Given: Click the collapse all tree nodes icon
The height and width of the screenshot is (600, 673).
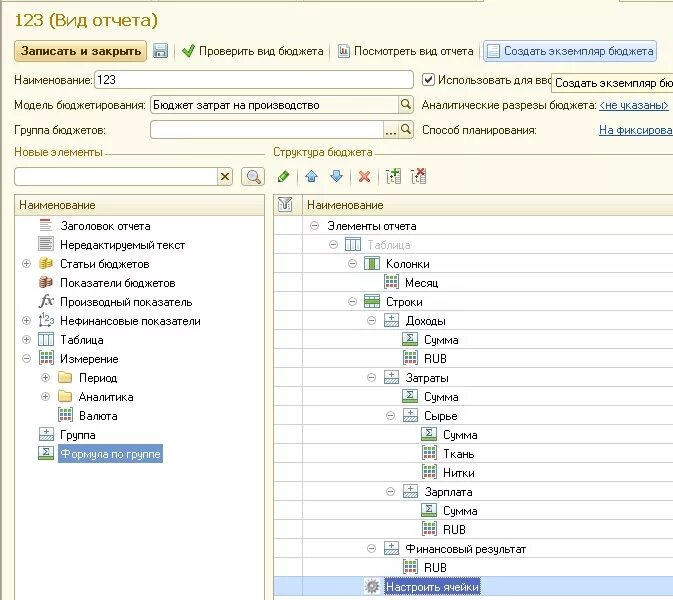Looking at the screenshot, I should pos(418,176).
